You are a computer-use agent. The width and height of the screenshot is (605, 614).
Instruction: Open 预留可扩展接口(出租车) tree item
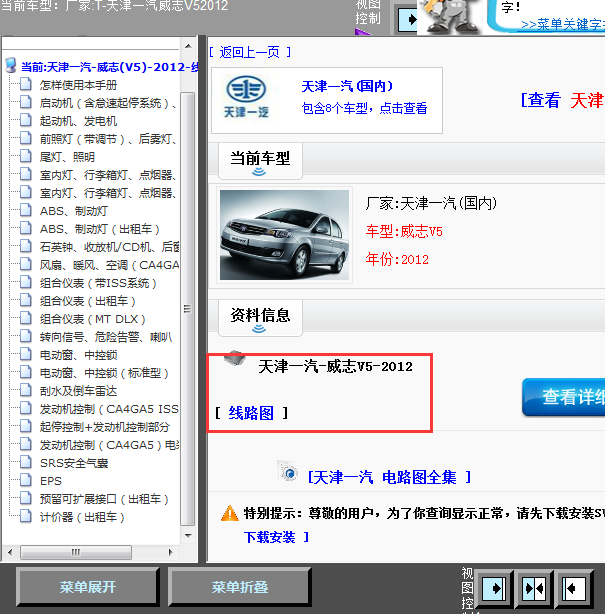pos(104,499)
